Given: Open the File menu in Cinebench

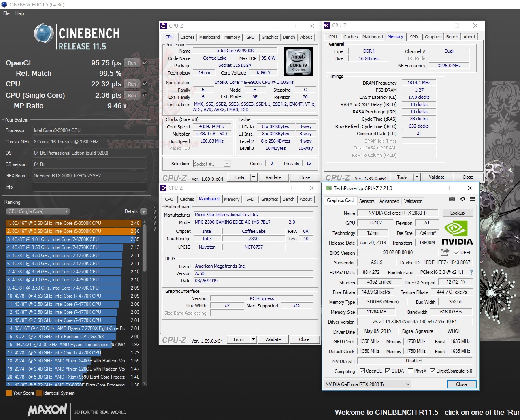Looking at the screenshot, I should (x=6, y=13).
